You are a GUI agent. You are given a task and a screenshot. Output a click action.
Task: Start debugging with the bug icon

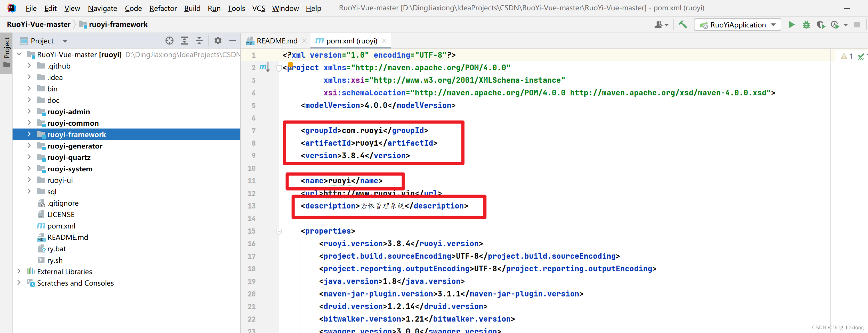[806, 25]
